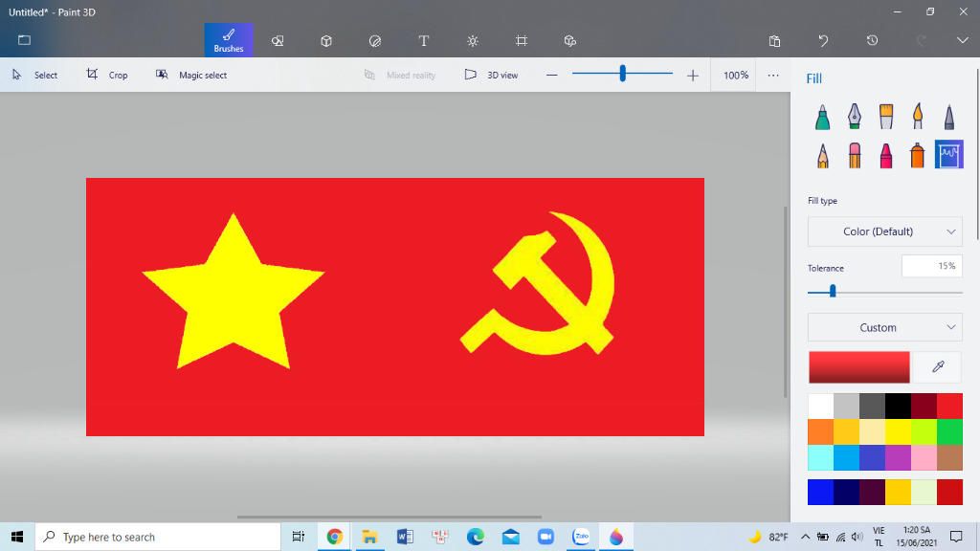This screenshot has width=980, height=551.
Task: Select the Fill bucket tool
Action: pos(948,154)
